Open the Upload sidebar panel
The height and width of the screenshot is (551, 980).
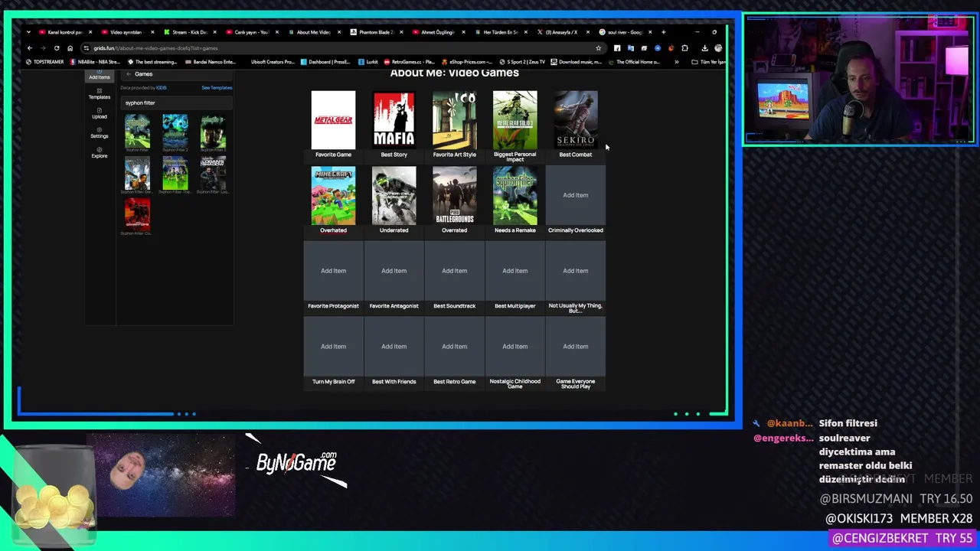point(99,113)
